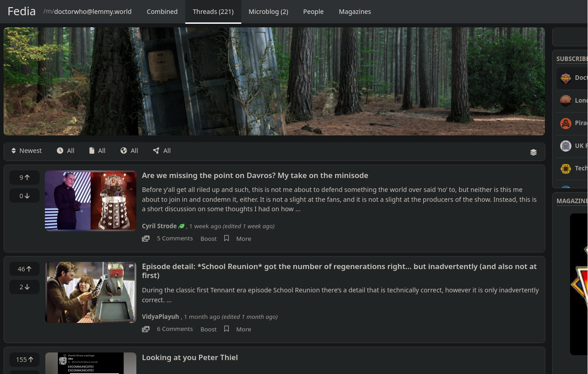Downvote the Davros minisode thread
Viewport: 588px width, 374px height.
coord(24,196)
